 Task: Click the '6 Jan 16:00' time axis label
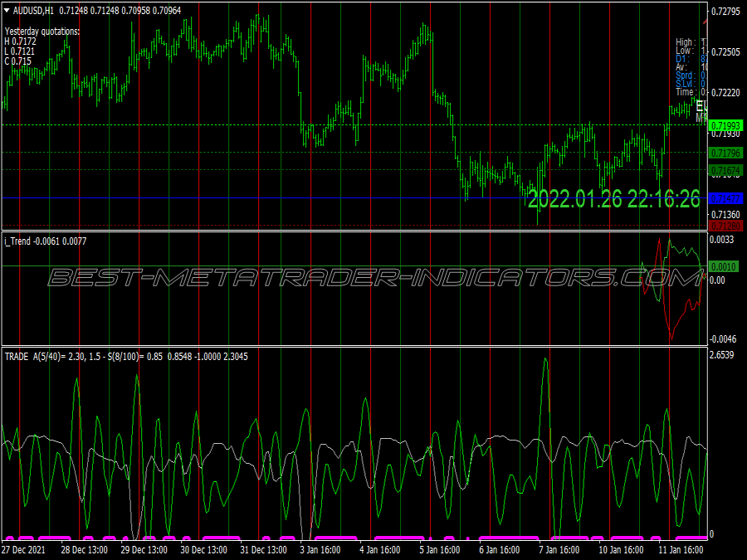coord(500,550)
